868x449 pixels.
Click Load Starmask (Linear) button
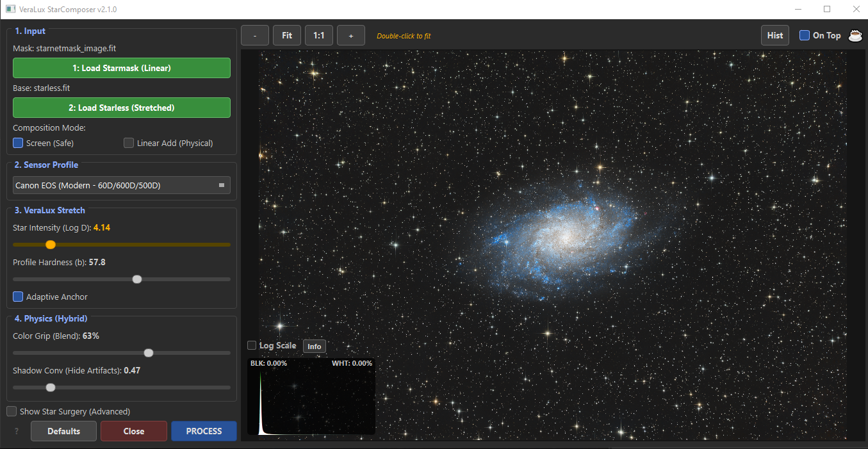(x=122, y=68)
